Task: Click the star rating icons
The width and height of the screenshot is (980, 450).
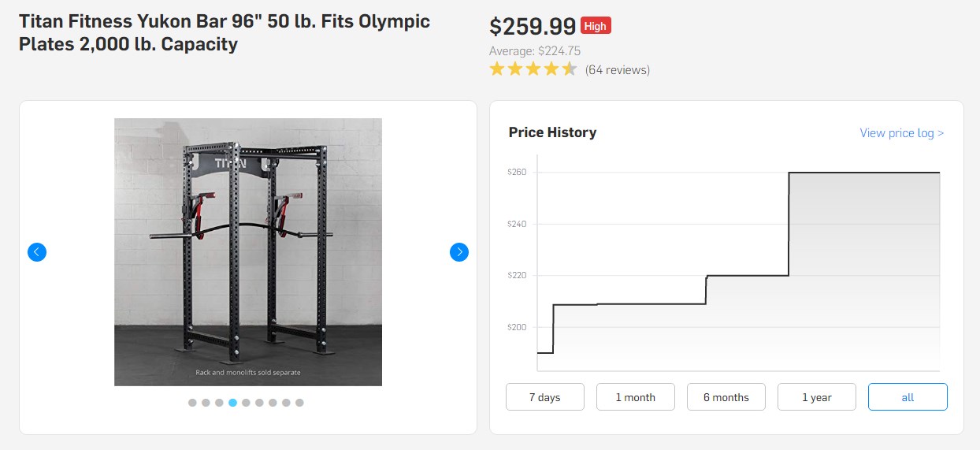Action: pos(533,69)
